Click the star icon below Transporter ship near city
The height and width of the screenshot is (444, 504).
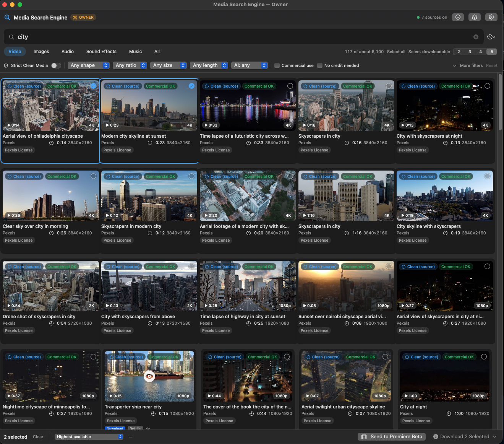(148, 428)
